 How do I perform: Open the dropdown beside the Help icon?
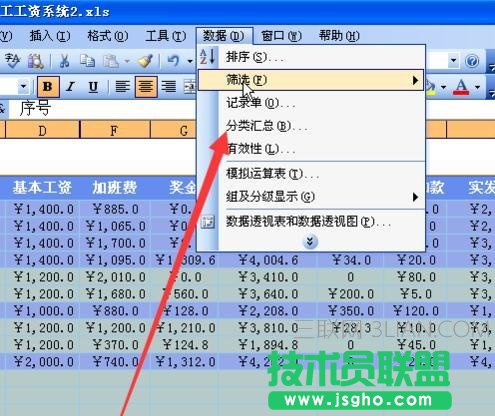pos(453,61)
